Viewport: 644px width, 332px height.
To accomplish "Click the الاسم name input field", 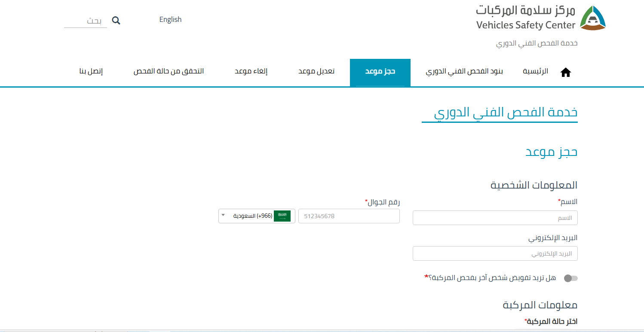I will (x=495, y=218).
